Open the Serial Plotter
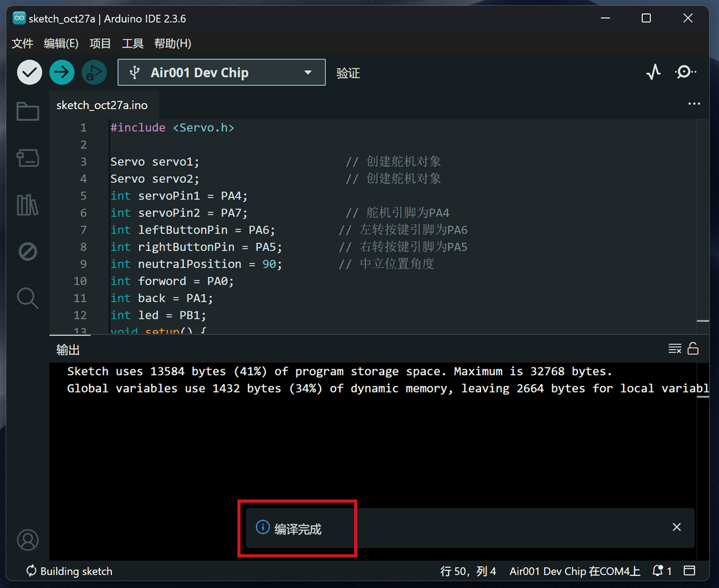The height and width of the screenshot is (588, 719). (653, 73)
